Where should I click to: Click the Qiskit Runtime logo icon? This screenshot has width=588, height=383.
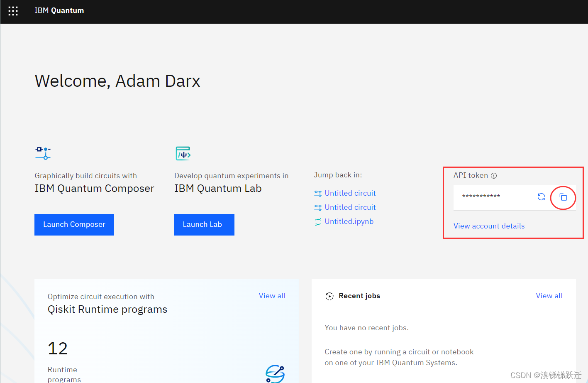click(x=275, y=374)
